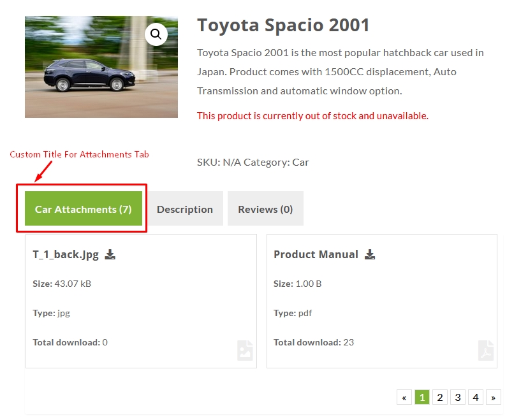Click the image file type icon
The height and width of the screenshot is (420, 521).
pyautogui.click(x=245, y=351)
